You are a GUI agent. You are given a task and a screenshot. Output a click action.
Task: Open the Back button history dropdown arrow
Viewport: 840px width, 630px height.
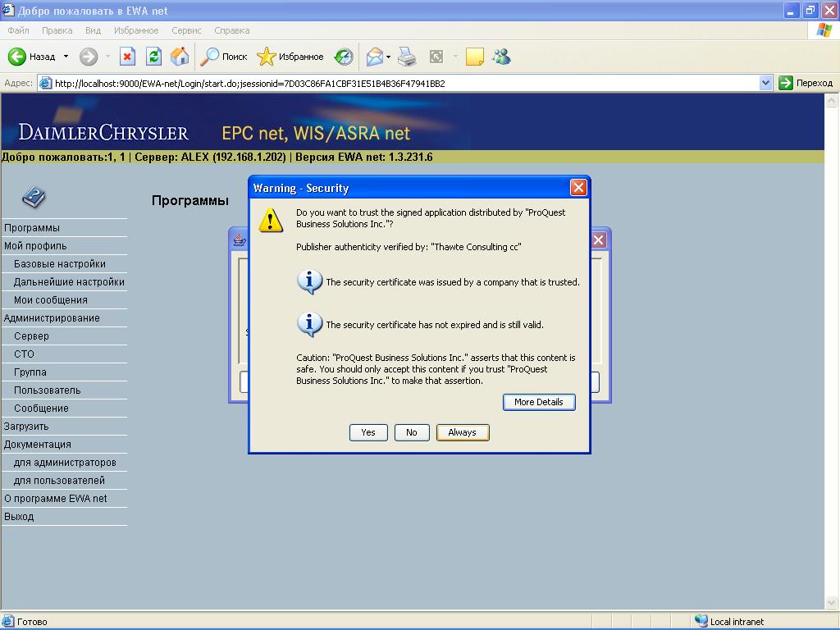click(x=66, y=57)
